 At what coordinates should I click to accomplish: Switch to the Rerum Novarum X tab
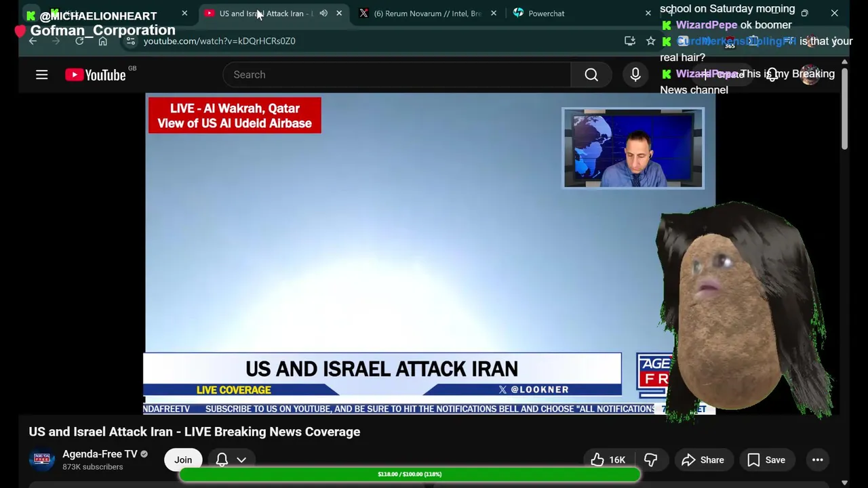426,13
